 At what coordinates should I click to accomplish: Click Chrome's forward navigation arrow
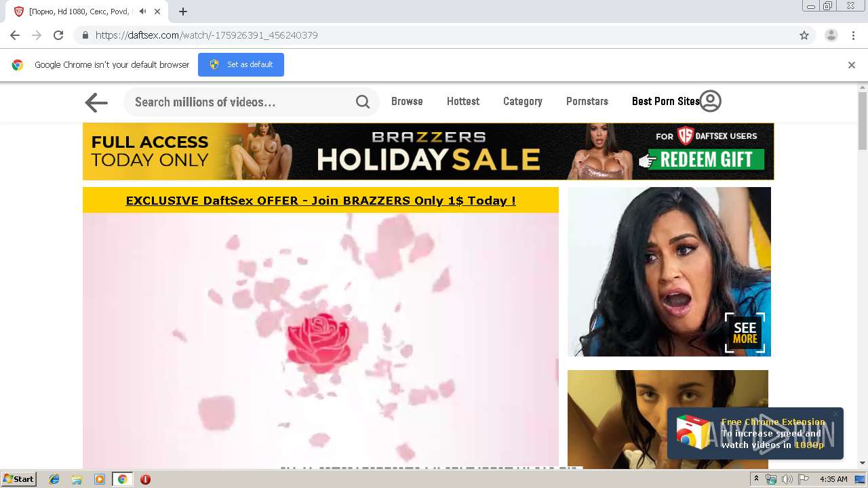(x=37, y=35)
